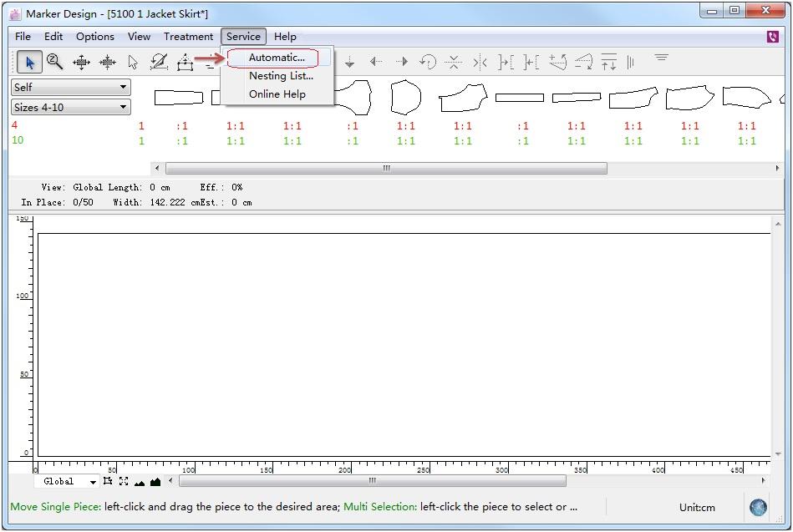Screen dimensions: 793x532
Task: Open the Options menu
Action: [x=95, y=37]
